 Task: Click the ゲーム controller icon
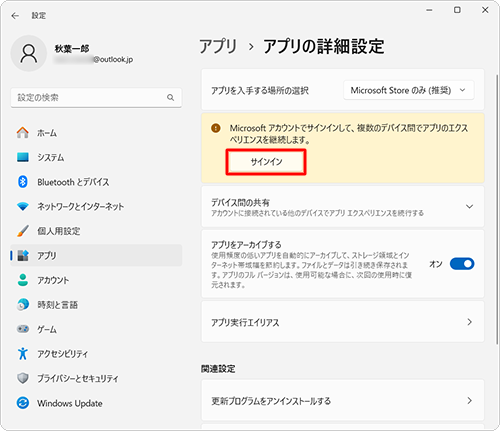23,329
